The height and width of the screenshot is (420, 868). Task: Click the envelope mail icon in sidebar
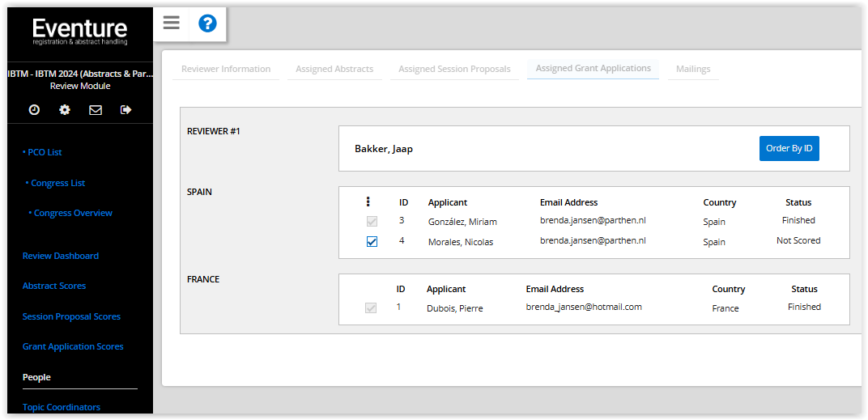(x=96, y=109)
